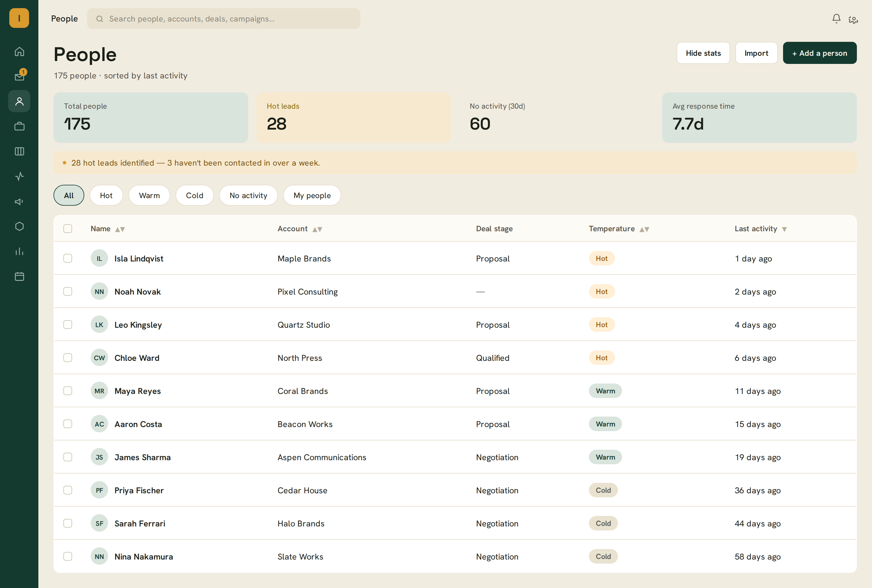Check the box for Noah Novak
872x588 pixels.
point(68,291)
